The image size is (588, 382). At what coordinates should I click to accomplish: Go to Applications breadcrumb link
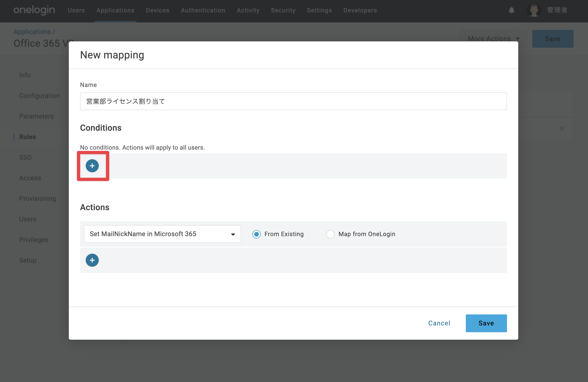32,32
